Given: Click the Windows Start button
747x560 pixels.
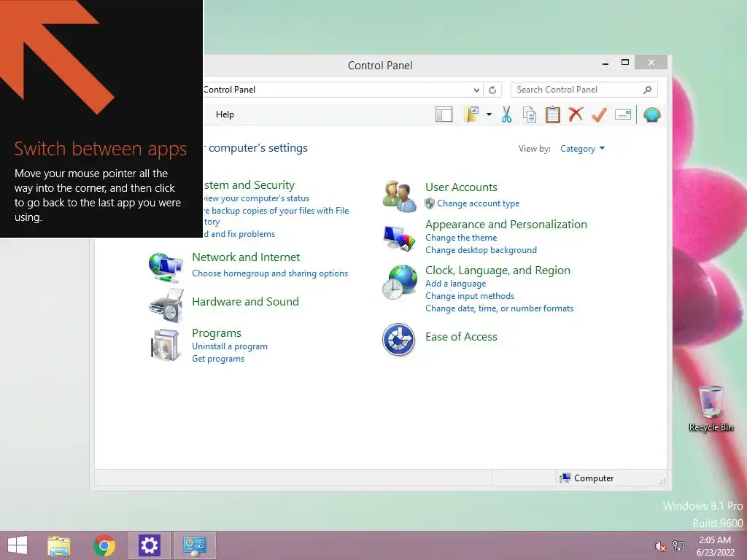Looking at the screenshot, I should point(18,545).
